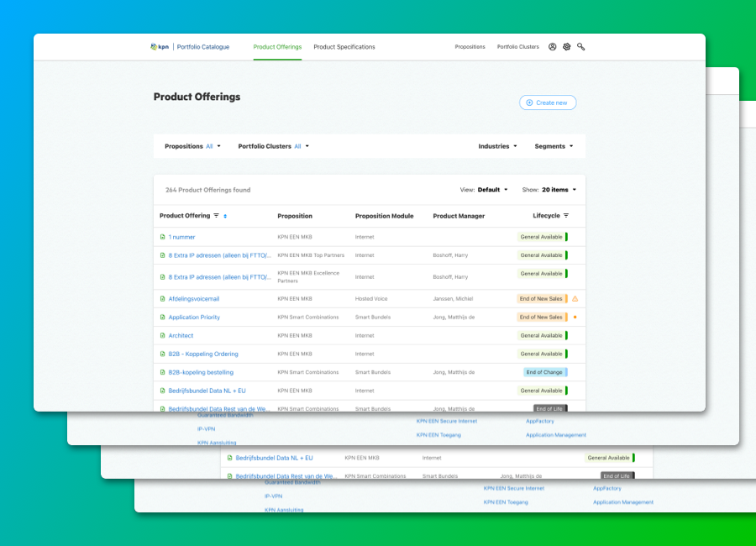Viewport: 756px width, 546px height.
Task: Open the Lifecycle column filter icon
Action: click(x=566, y=216)
